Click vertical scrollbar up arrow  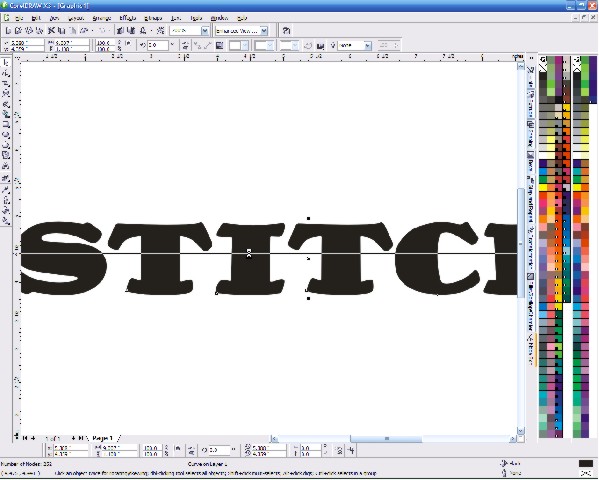coord(520,66)
